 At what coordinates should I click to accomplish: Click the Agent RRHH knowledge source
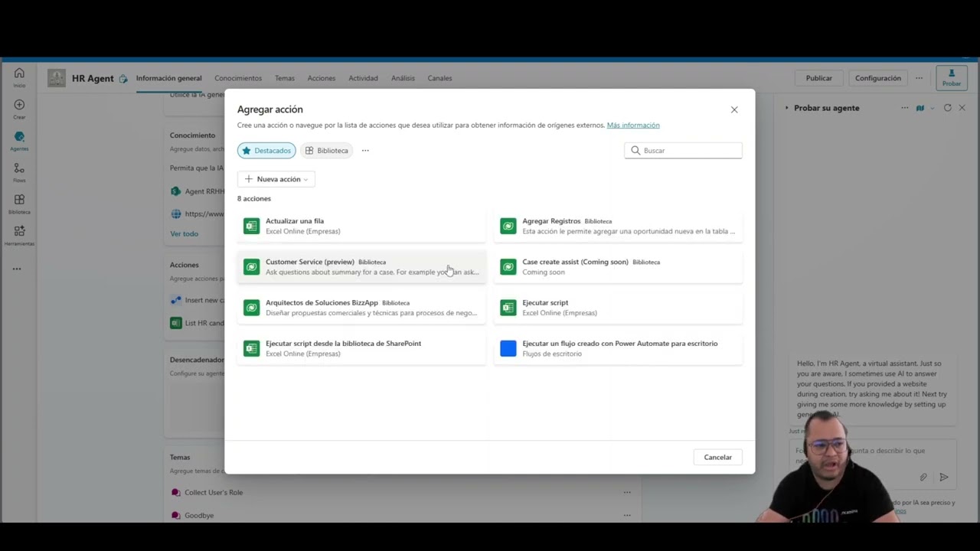[x=198, y=191]
